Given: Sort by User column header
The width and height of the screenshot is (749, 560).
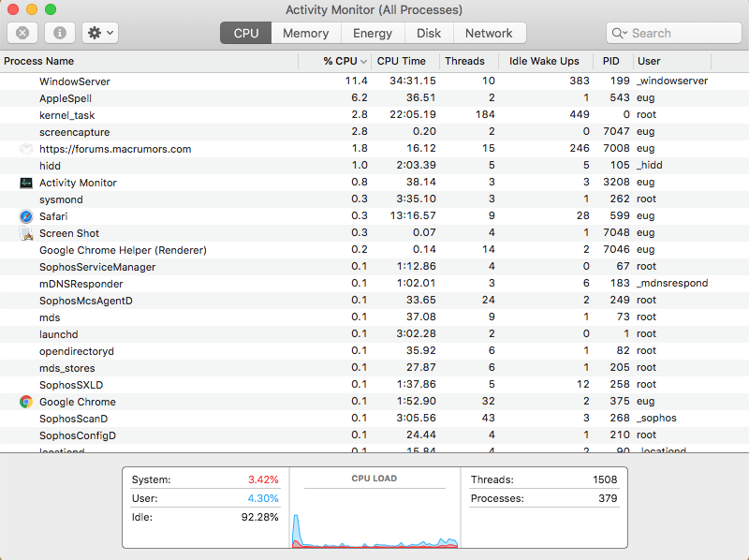Looking at the screenshot, I should 672,61.
